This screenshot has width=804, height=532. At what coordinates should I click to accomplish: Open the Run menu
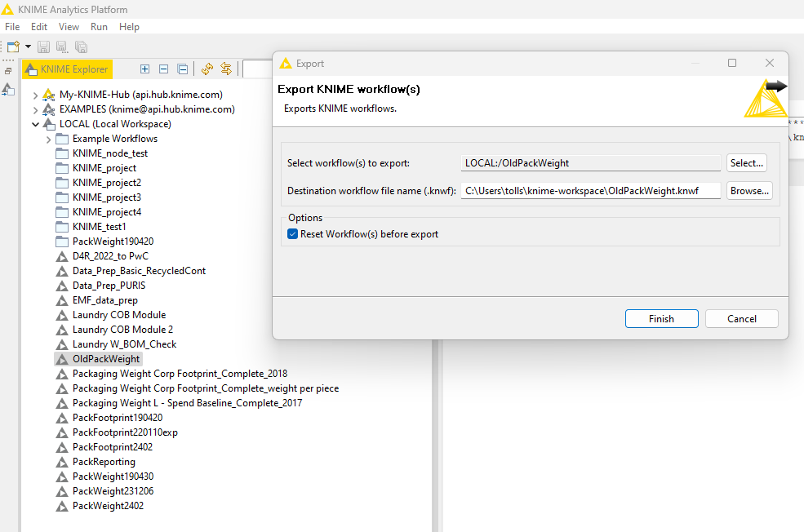point(99,27)
